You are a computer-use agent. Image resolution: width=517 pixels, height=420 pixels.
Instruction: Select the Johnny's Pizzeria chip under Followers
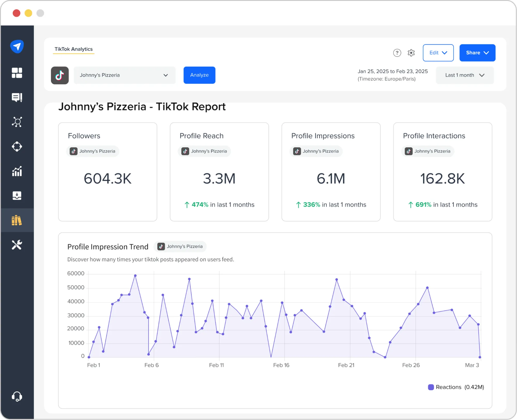coord(93,151)
